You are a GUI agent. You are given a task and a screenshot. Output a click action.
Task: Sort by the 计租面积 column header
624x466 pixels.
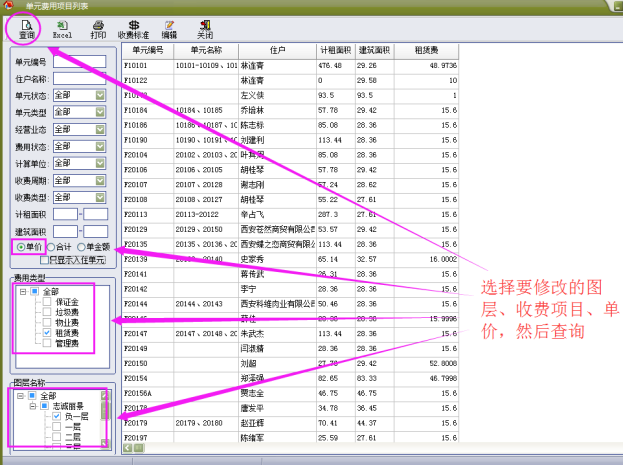pyautogui.click(x=336, y=51)
